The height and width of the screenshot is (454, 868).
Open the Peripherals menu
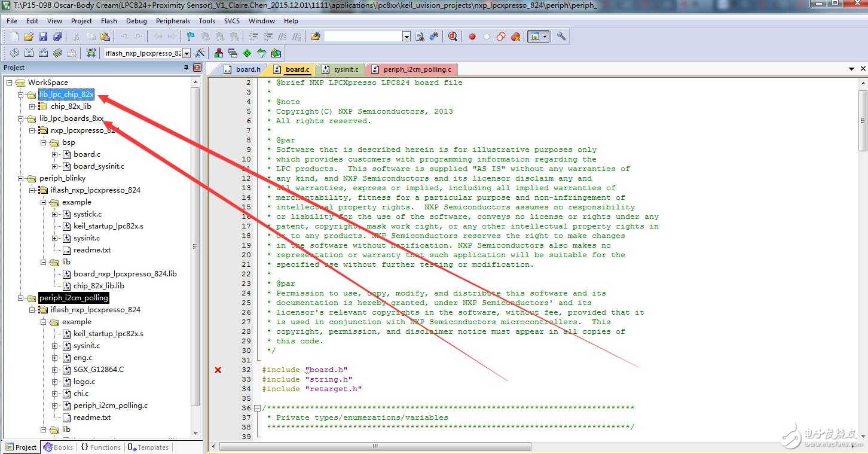[x=173, y=21]
